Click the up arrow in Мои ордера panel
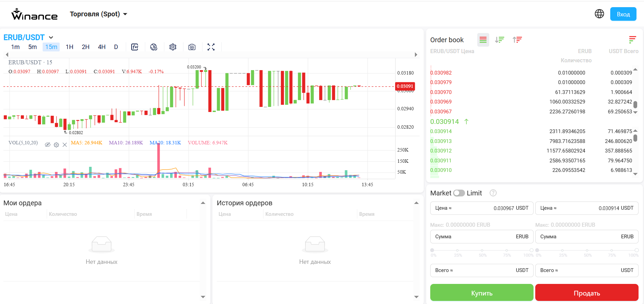The width and height of the screenshot is (644, 304). point(203,203)
